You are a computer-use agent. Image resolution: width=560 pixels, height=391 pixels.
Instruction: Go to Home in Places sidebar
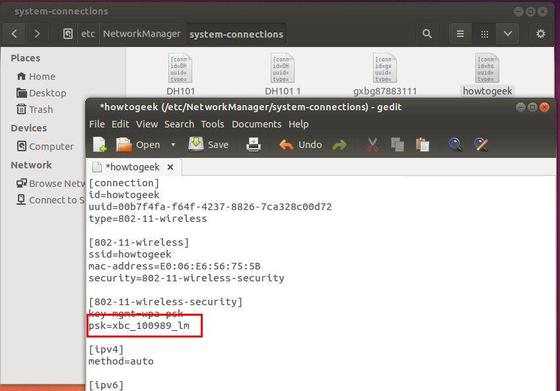point(36,76)
